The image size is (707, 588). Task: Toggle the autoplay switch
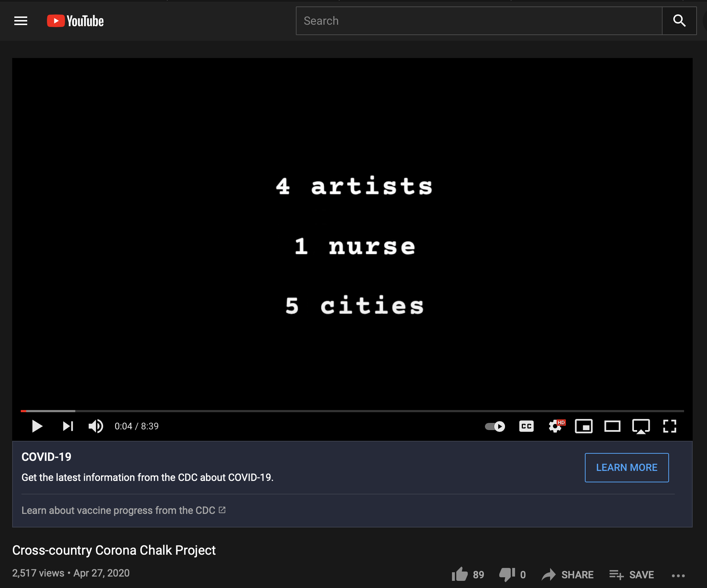tap(495, 426)
